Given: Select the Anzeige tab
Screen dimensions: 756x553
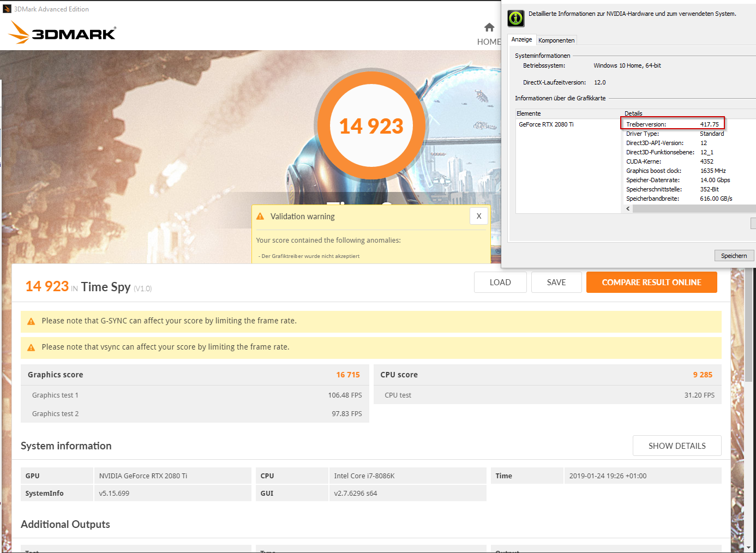Looking at the screenshot, I should pyautogui.click(x=521, y=39).
